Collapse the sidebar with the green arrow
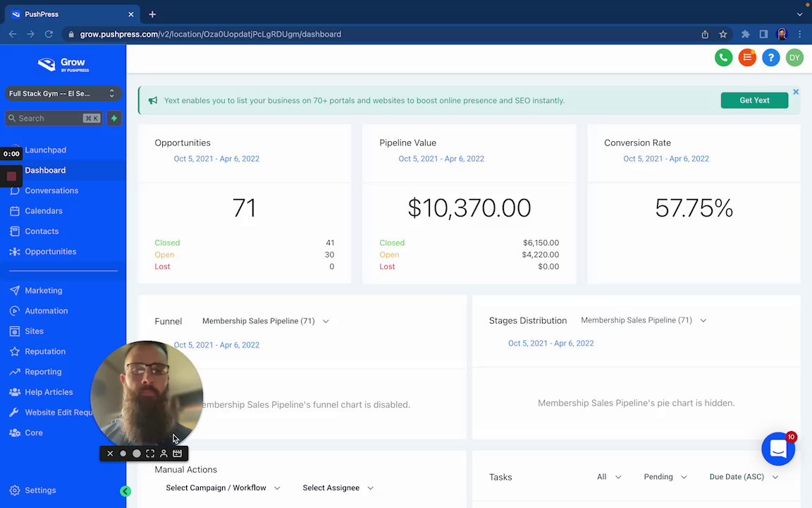Image resolution: width=812 pixels, height=508 pixels. (x=125, y=491)
